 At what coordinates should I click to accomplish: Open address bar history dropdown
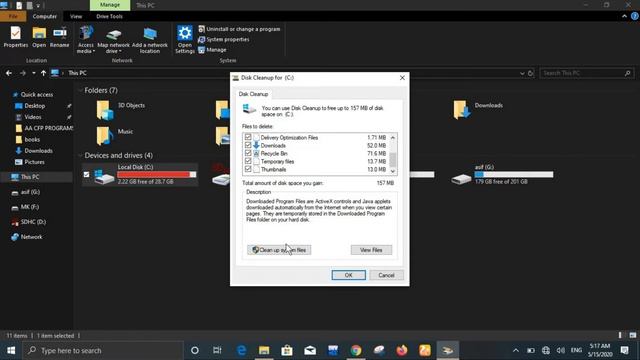522,73
